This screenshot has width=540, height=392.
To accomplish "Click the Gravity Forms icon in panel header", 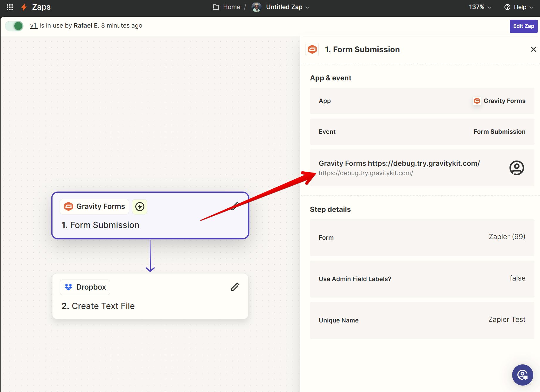I will coord(312,49).
